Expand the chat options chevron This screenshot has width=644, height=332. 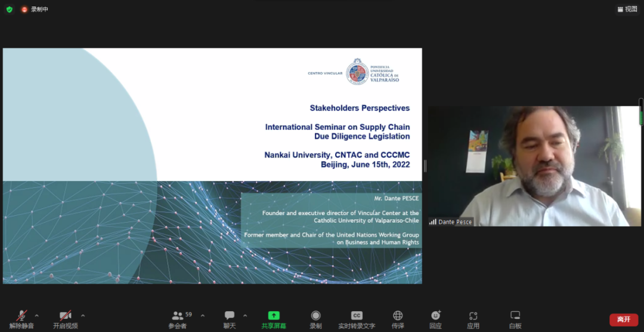click(x=245, y=315)
